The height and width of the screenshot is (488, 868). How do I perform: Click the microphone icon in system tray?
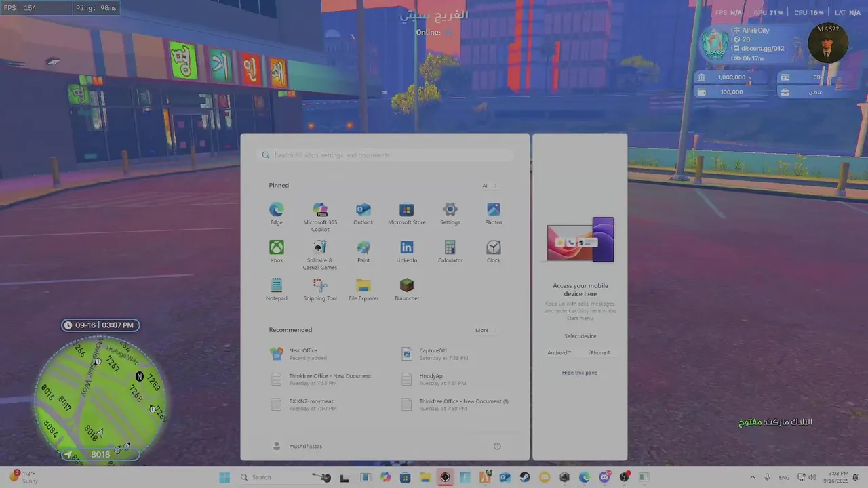767,477
